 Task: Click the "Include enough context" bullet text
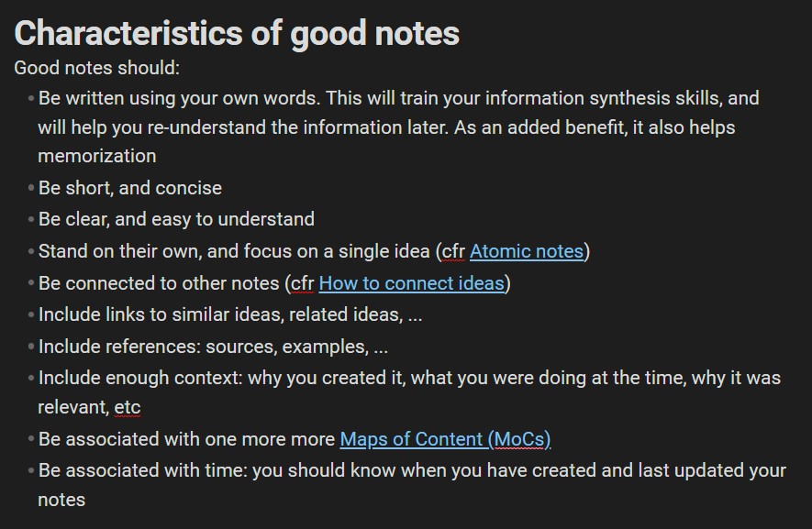(x=138, y=378)
